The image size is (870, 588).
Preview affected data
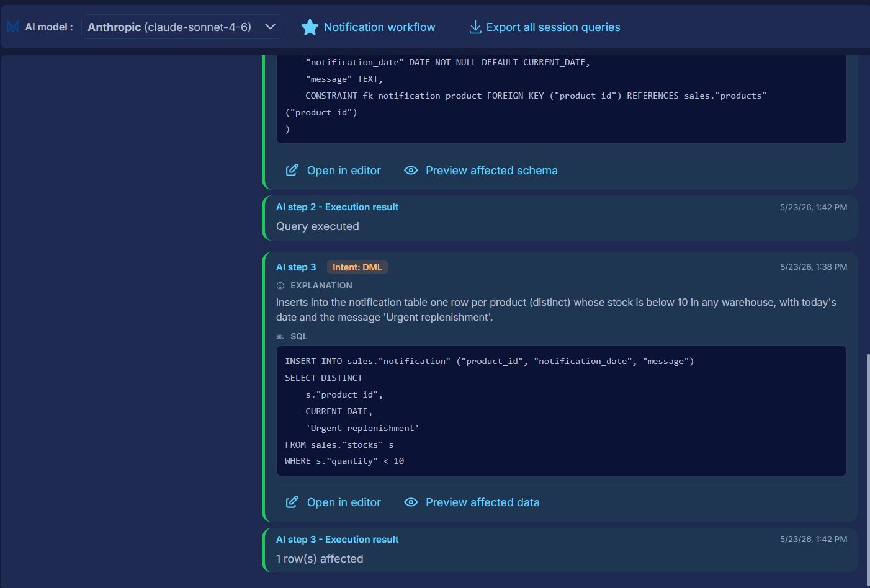[483, 502]
